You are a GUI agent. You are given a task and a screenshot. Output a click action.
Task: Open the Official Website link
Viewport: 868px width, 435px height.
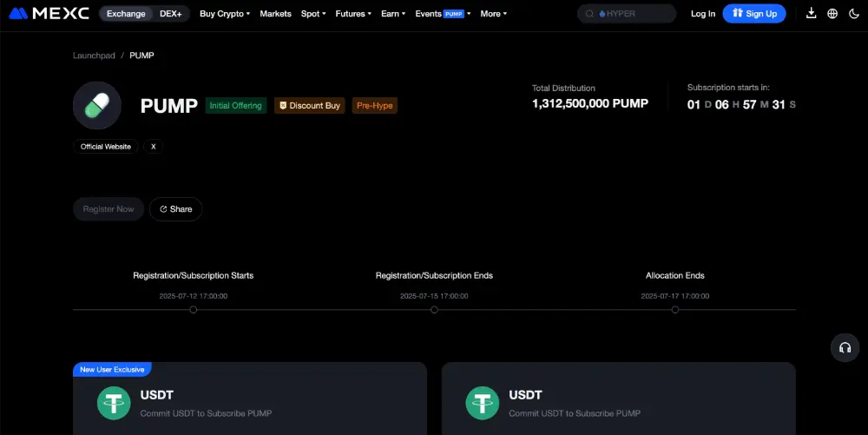[106, 147]
